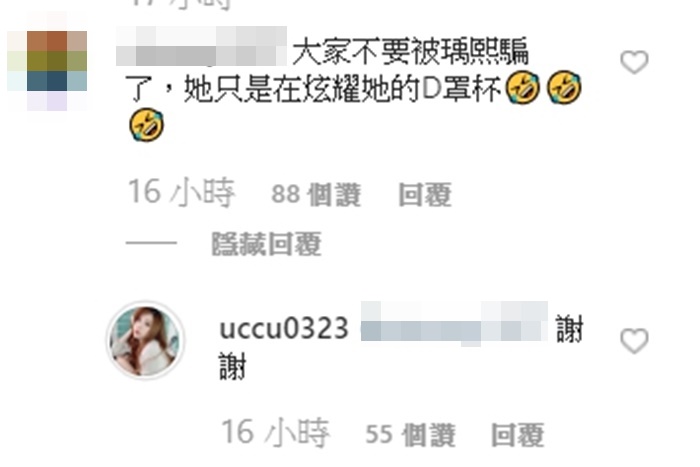
Task: Click the laughing emoji on the third line
Action: click(146, 125)
